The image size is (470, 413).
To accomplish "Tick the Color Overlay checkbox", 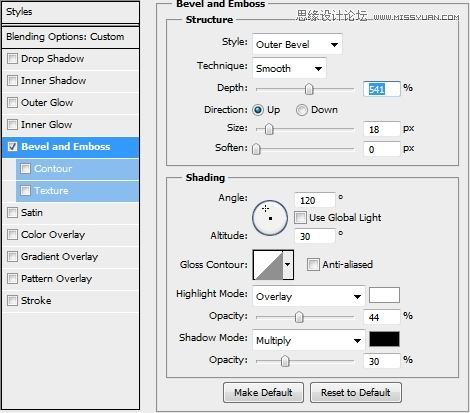I will [12, 235].
